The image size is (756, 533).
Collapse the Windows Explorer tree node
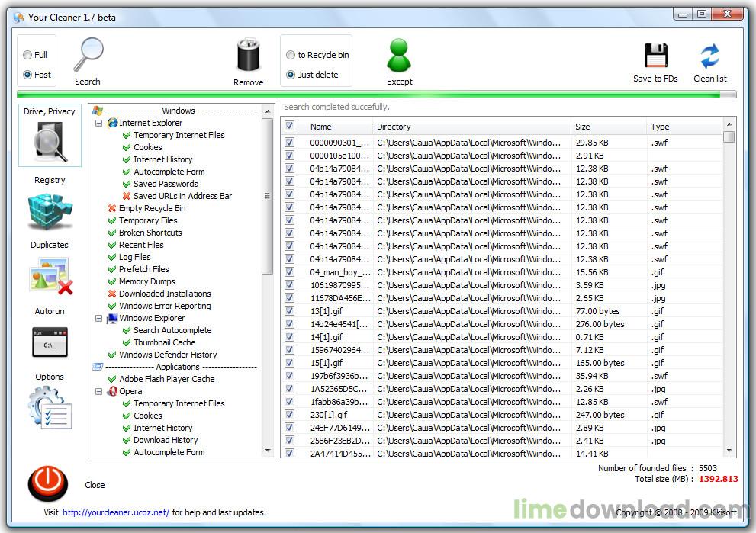[x=98, y=318]
